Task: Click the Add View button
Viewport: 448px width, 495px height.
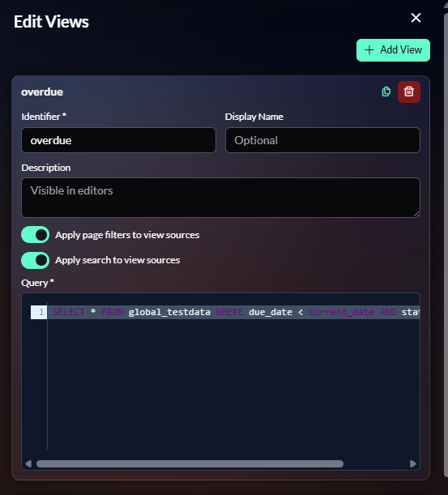Action: [x=393, y=50]
